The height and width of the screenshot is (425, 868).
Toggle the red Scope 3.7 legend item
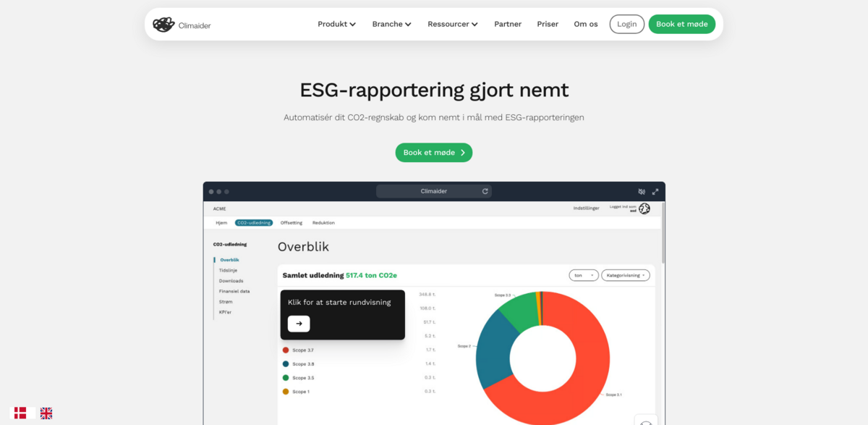point(298,350)
